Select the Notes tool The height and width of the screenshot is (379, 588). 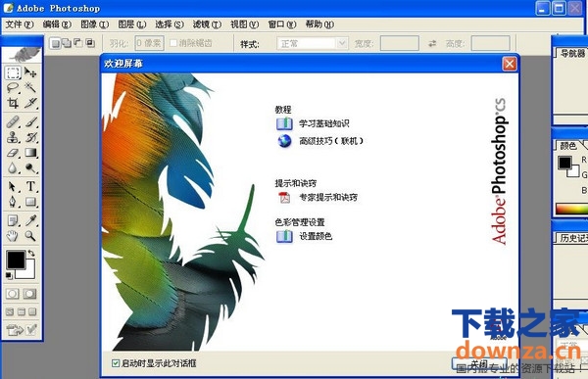click(13, 220)
